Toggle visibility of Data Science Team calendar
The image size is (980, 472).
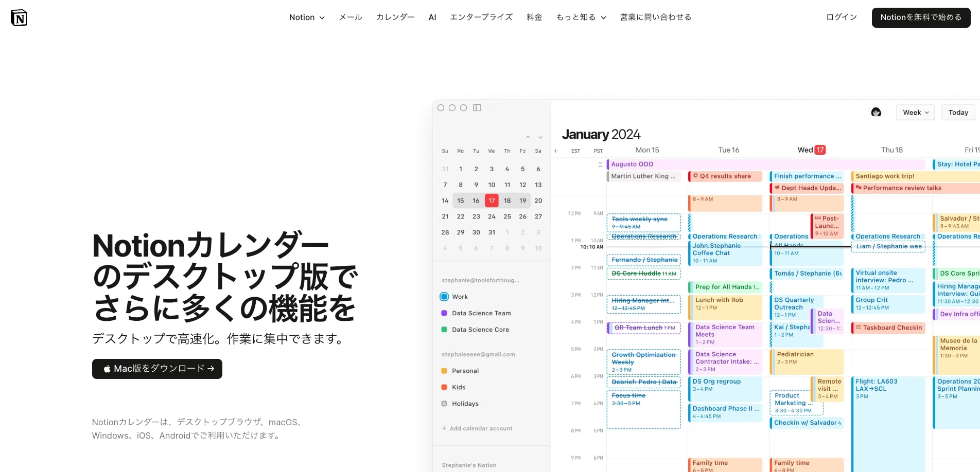click(x=444, y=313)
